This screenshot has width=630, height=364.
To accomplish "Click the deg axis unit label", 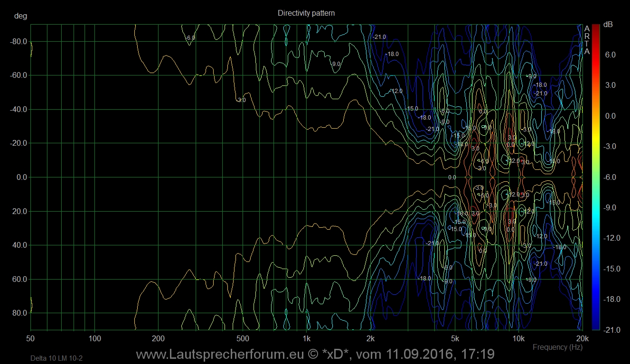I will point(21,16).
